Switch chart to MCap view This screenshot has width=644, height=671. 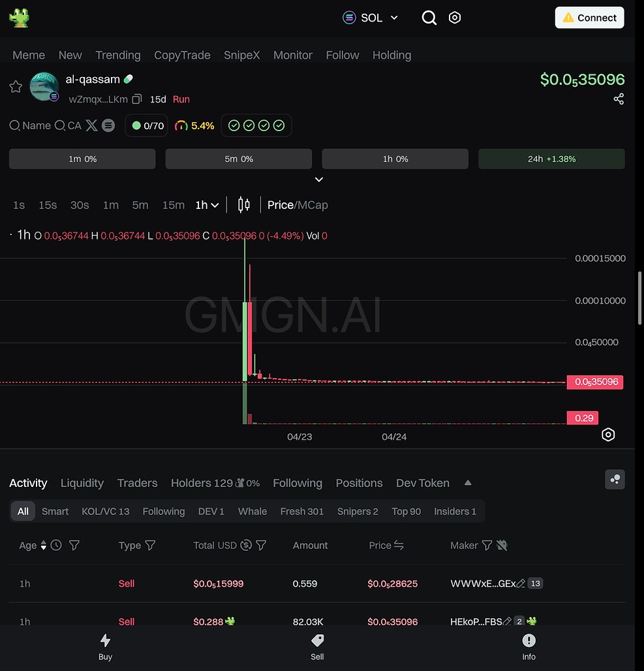pyautogui.click(x=313, y=206)
